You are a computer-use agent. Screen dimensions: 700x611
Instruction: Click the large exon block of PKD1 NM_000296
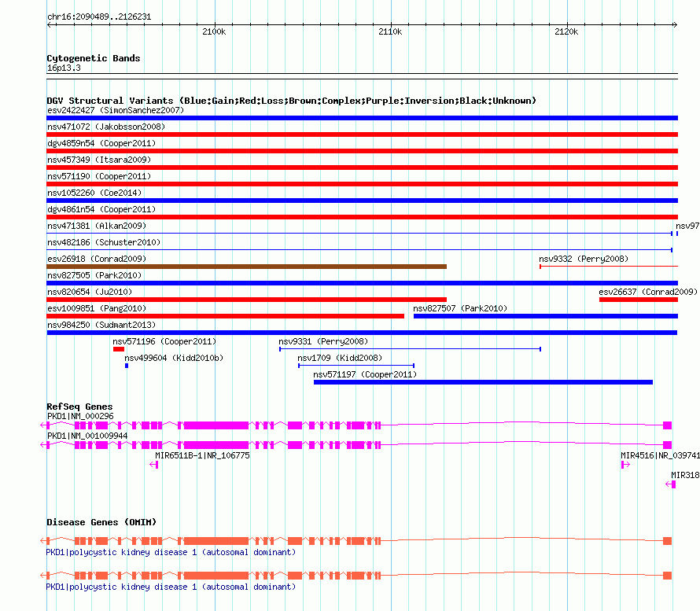(x=216, y=425)
